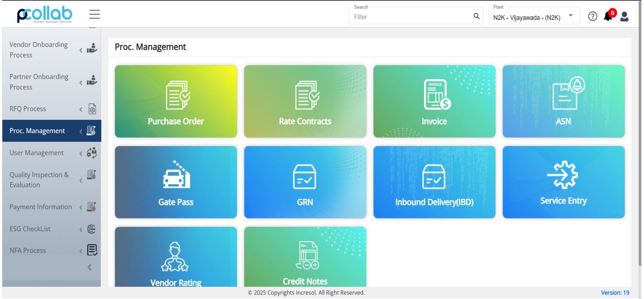Click the Payment Information sidebar icon
644x299 pixels.
(92, 207)
